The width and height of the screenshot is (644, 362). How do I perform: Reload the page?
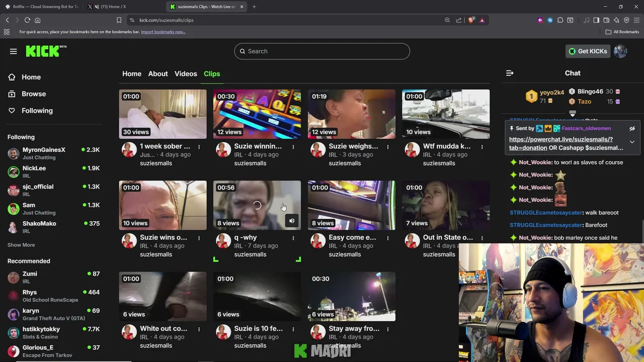27,20
